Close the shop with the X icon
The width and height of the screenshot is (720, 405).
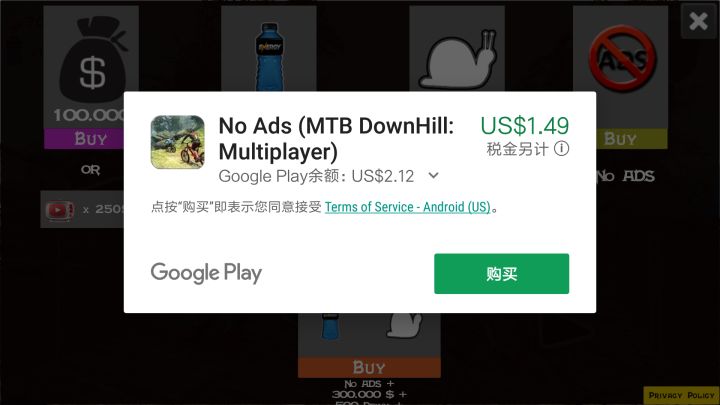698,21
